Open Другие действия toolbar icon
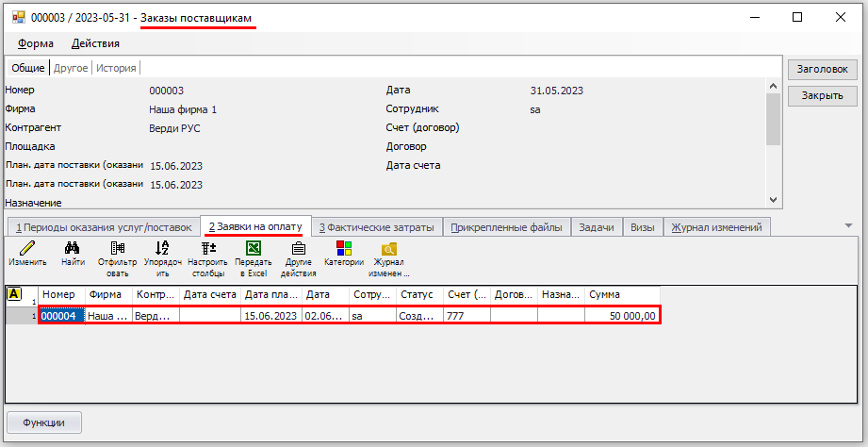The height and width of the screenshot is (447, 868). 298,249
